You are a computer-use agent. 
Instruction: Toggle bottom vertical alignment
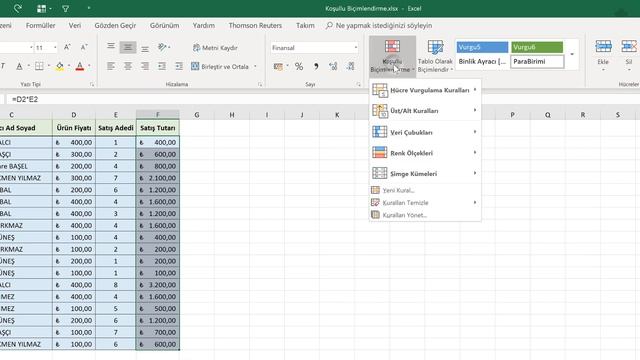145,48
